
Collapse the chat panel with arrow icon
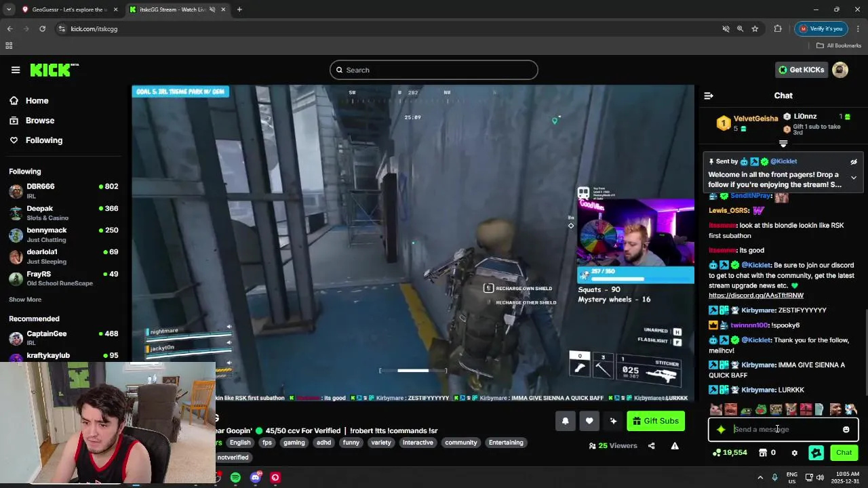709,96
